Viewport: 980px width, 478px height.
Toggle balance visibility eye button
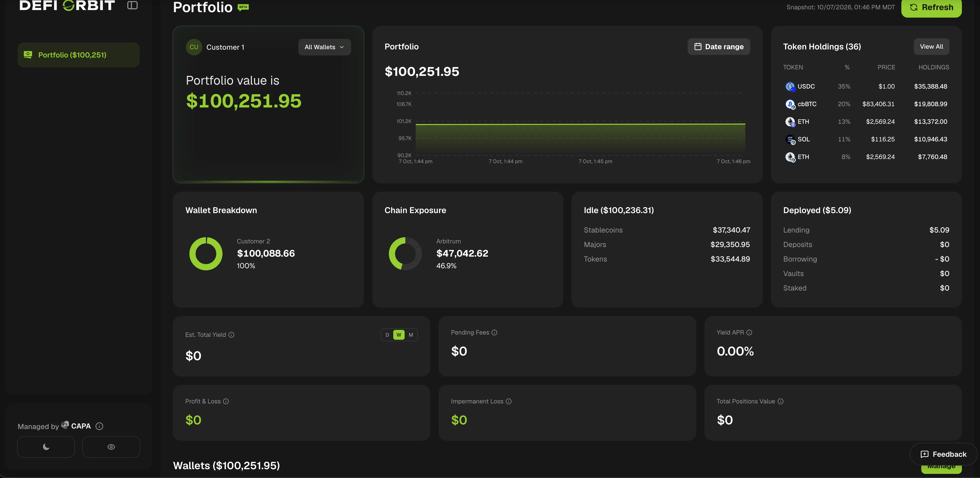coord(111,447)
